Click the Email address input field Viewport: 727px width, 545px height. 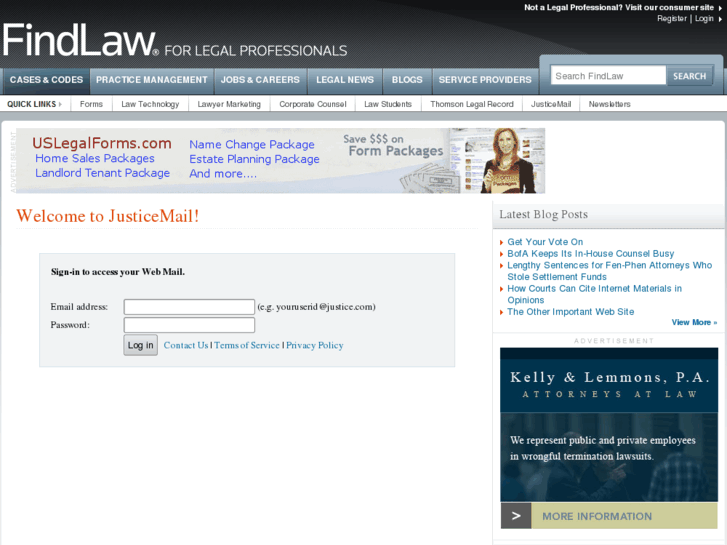tap(189, 307)
